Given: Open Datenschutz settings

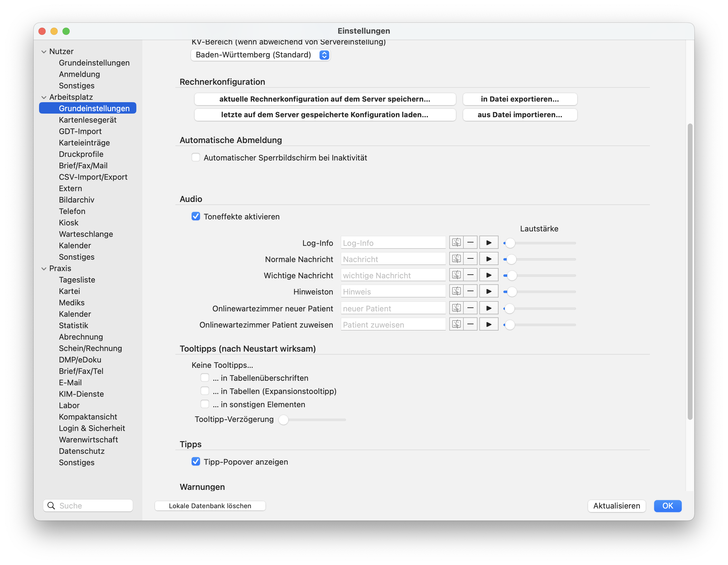Looking at the screenshot, I should (82, 451).
